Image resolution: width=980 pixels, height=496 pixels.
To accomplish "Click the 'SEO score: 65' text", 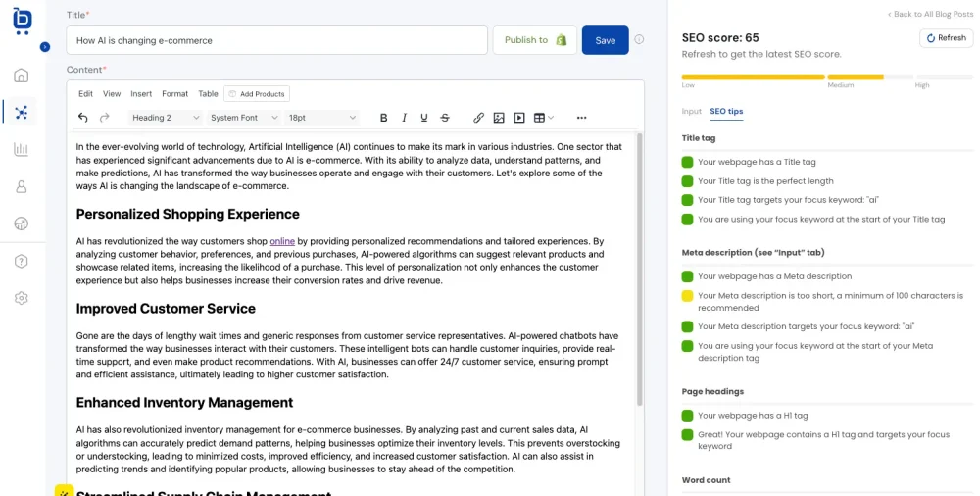I will tap(720, 37).
